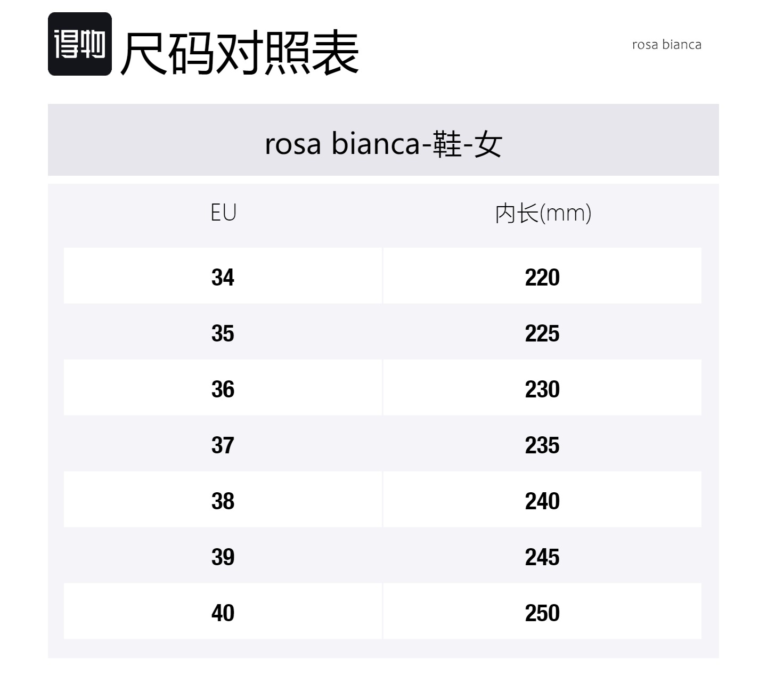The width and height of the screenshot is (767, 700).
Task: Choose the EU size 36 cell
Action: (223, 389)
